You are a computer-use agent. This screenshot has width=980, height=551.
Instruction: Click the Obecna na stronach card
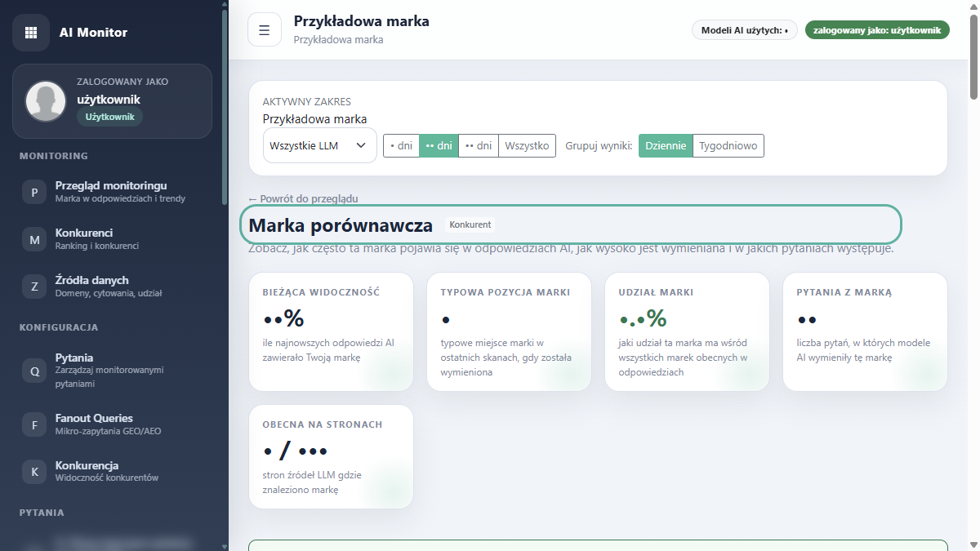[331, 456]
